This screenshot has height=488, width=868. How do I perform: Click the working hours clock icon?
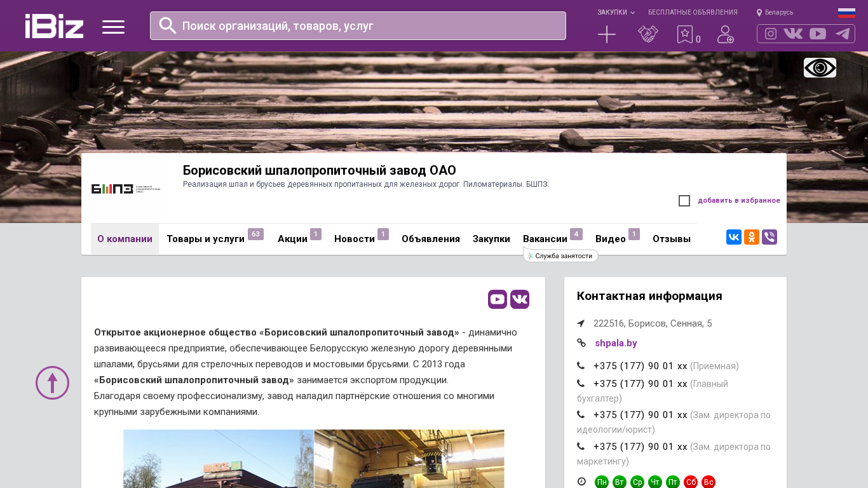[x=581, y=482]
